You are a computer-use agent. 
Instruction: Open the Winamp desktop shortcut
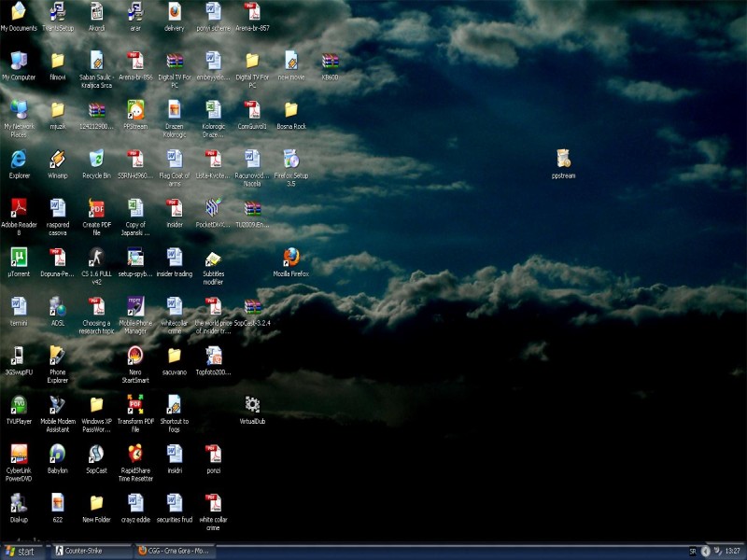(57, 159)
